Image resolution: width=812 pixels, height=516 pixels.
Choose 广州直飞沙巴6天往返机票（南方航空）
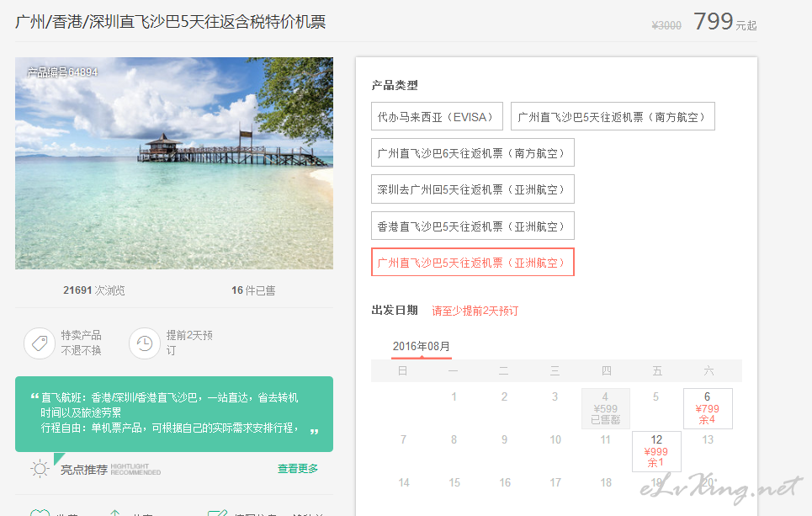(472, 152)
